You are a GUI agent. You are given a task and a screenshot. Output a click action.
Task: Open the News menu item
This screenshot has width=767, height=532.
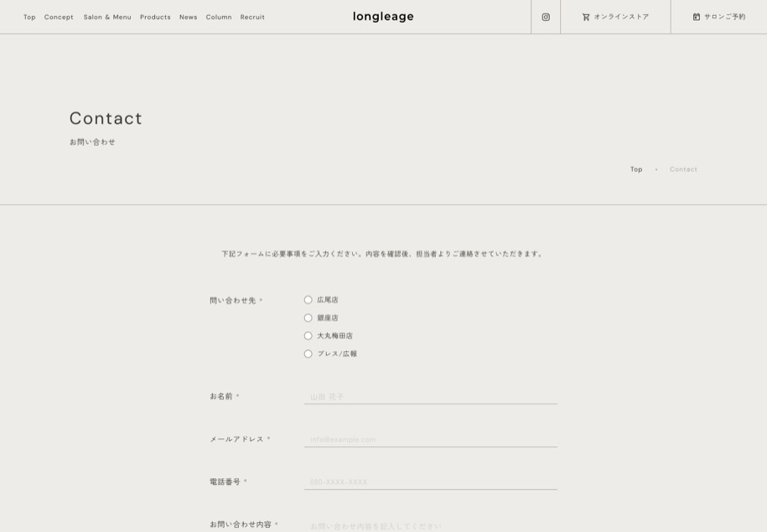189,17
